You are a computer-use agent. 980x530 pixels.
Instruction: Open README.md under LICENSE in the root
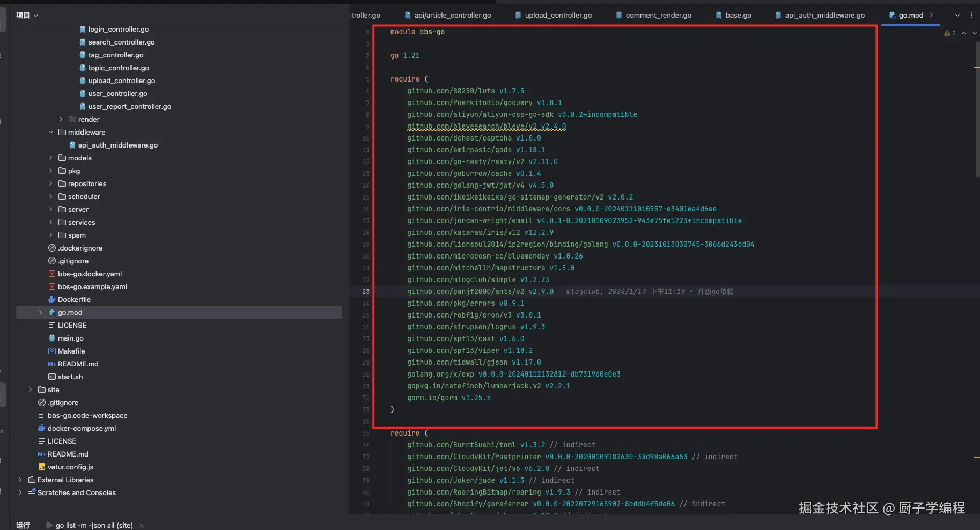[x=68, y=454]
